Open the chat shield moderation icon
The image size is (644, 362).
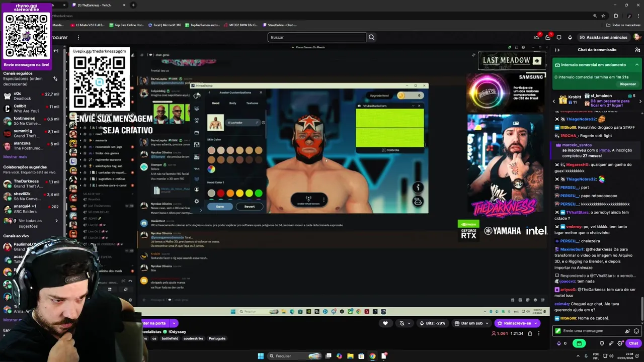[602, 343]
